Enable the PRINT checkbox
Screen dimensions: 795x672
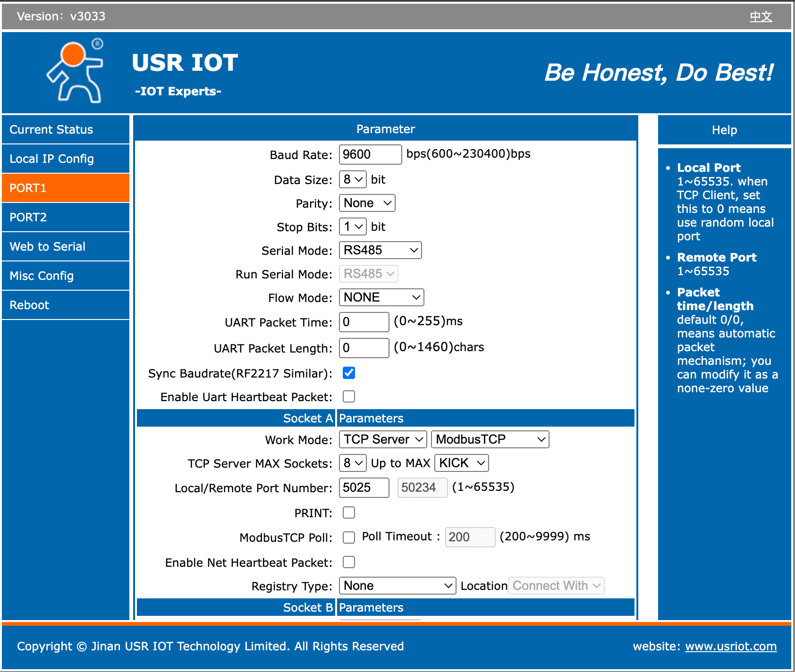[348, 512]
